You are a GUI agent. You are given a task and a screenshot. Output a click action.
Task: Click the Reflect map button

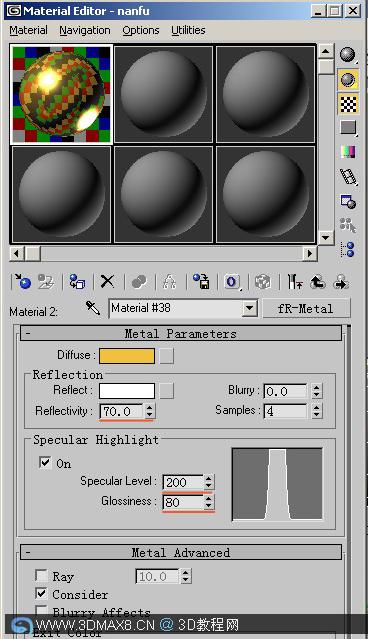166,391
